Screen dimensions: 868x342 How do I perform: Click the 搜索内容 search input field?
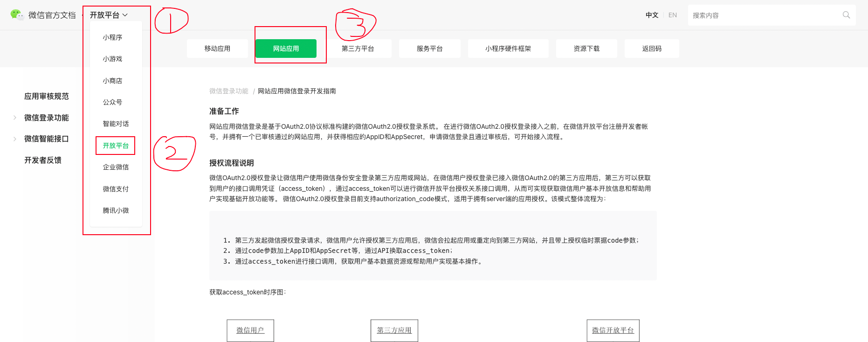(765, 15)
